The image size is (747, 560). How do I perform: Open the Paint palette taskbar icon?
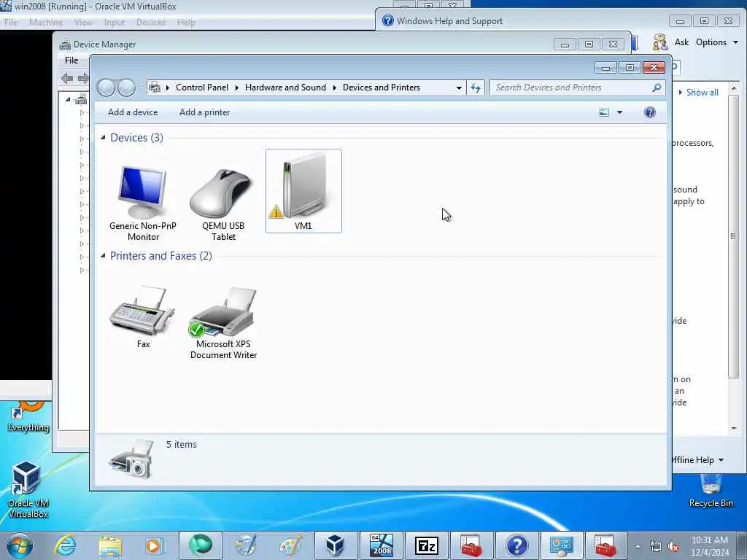(290, 545)
